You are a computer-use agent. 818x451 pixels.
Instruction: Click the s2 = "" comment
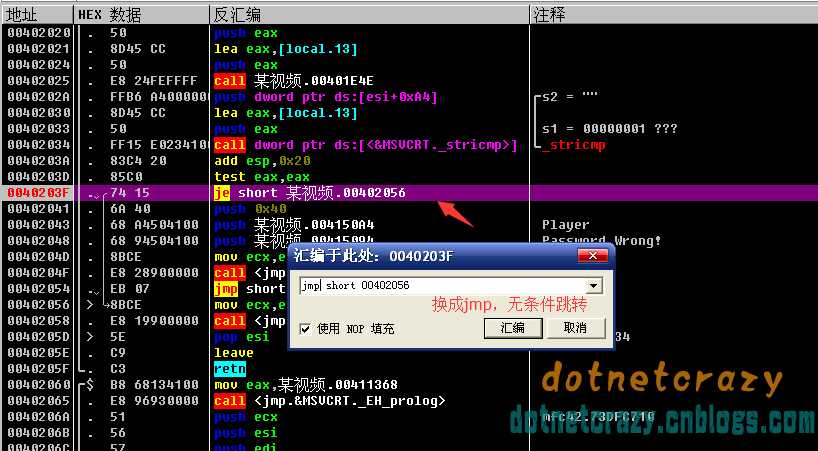[570, 97]
